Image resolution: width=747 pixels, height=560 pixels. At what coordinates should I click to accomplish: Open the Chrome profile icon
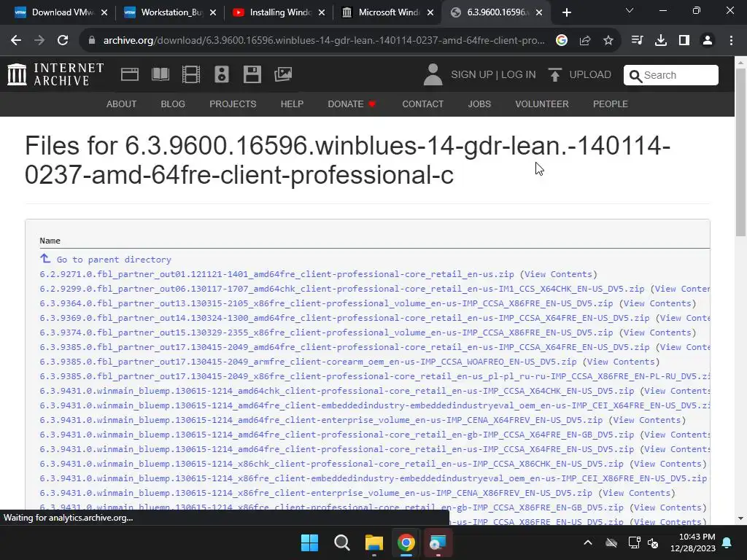pyautogui.click(x=708, y=41)
